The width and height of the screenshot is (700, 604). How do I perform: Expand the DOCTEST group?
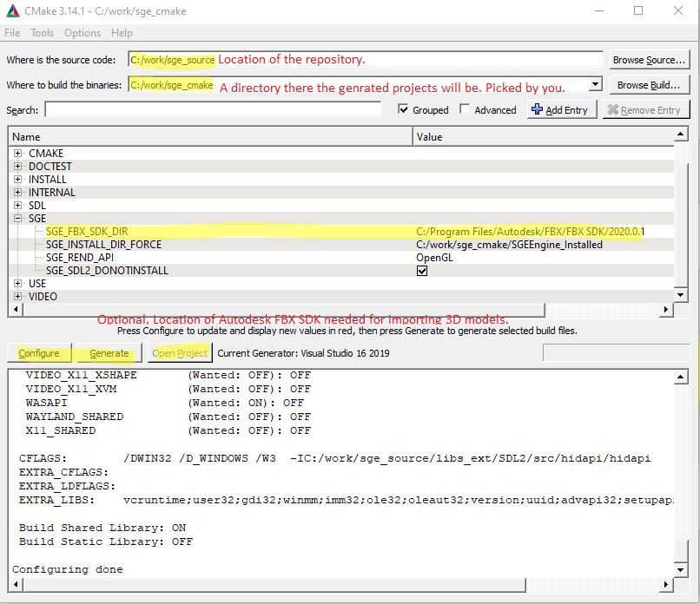pyautogui.click(x=17, y=167)
